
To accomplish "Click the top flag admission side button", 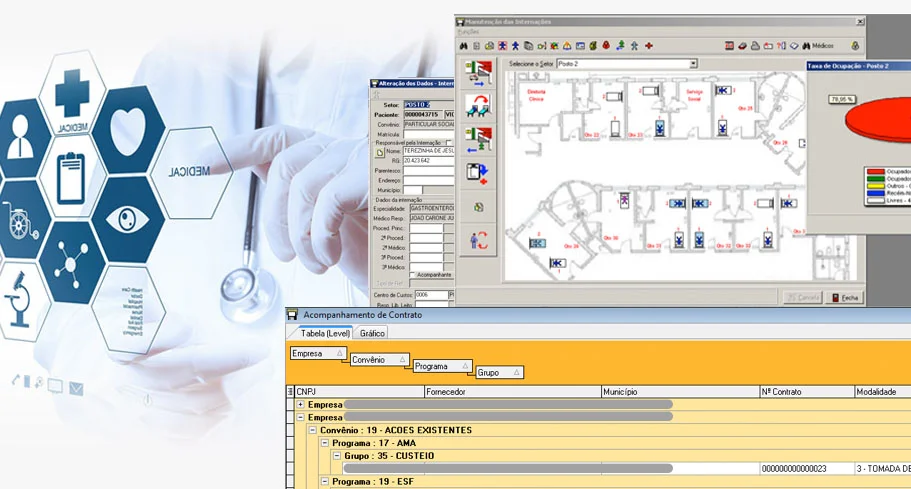I will (479, 73).
